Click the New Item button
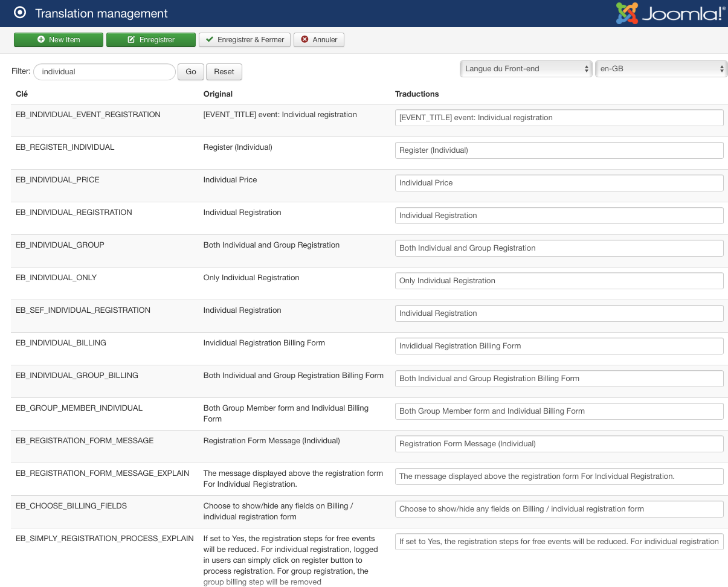The height and width of the screenshot is (587, 728). (59, 40)
